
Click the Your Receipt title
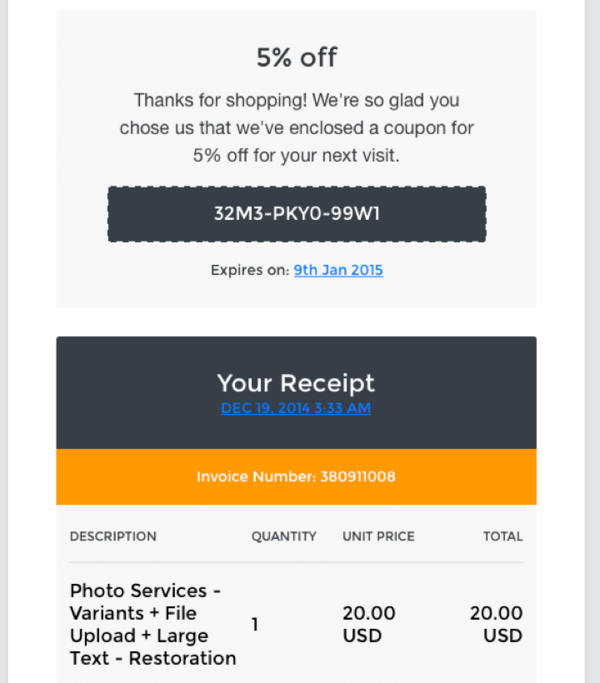(296, 383)
